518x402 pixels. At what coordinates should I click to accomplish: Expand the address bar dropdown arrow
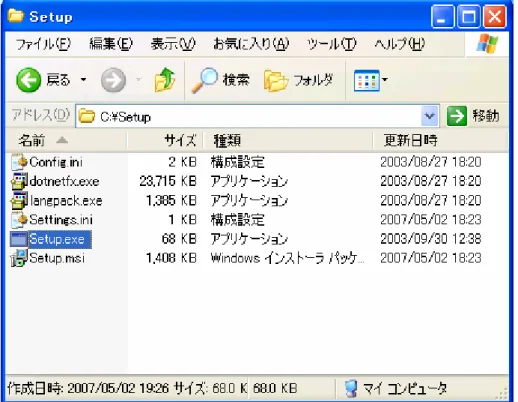coord(430,116)
